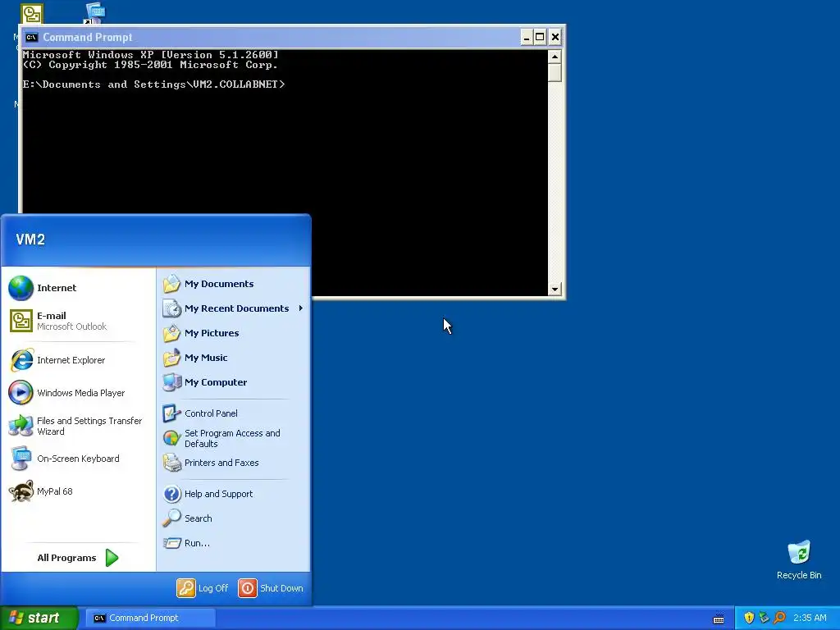Click orange magnifier icon in system tray
Viewport: 840px width, 630px height.
779,618
